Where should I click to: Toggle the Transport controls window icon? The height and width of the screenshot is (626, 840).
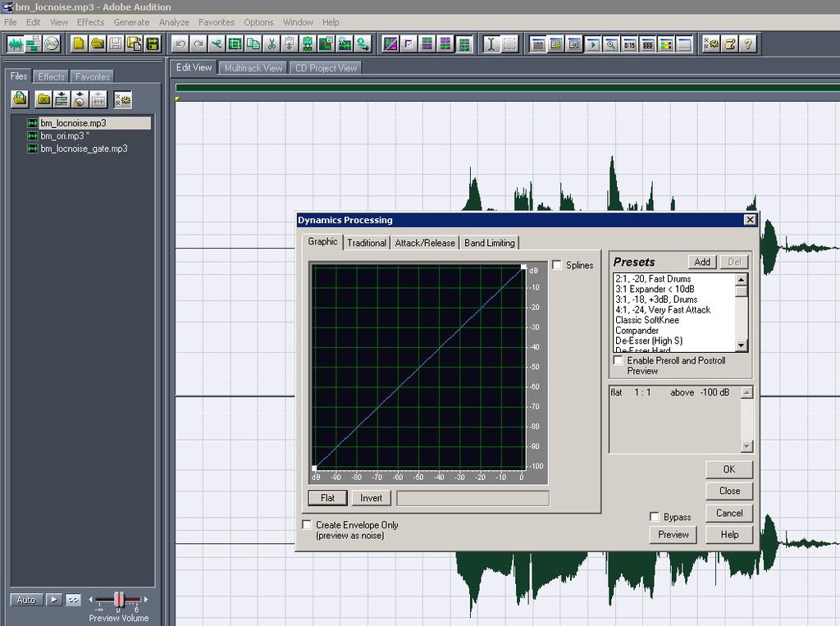[592, 44]
